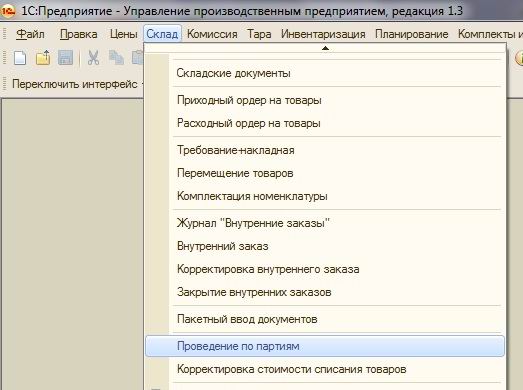Open the Цены menu

(x=124, y=34)
